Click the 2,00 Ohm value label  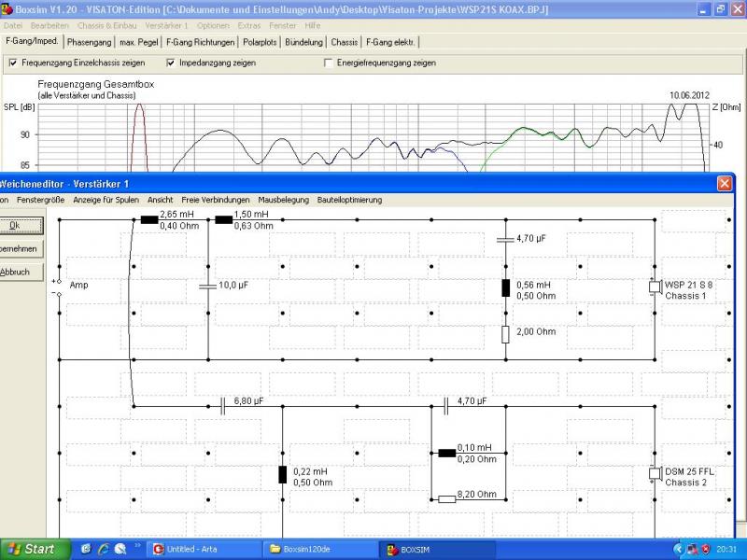[536, 331]
